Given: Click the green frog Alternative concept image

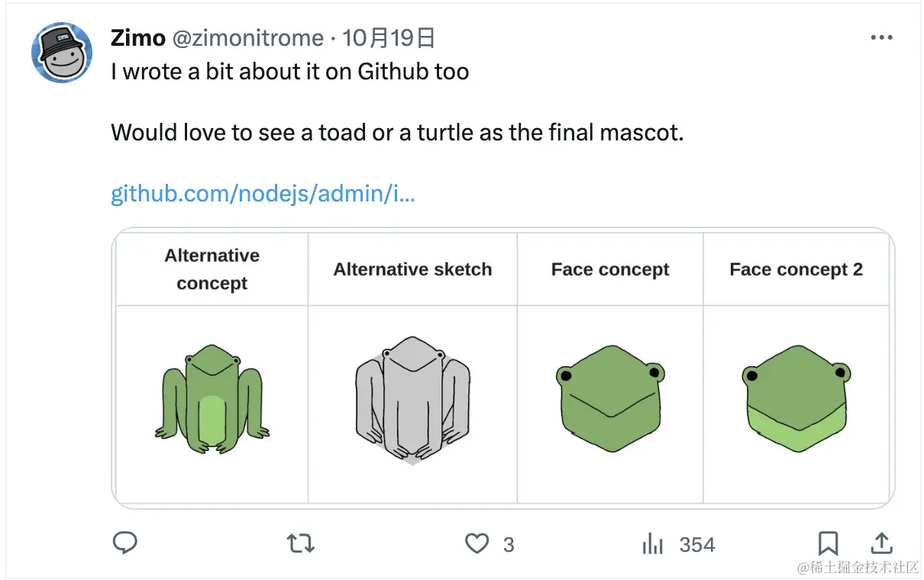Looking at the screenshot, I should click(x=212, y=399).
